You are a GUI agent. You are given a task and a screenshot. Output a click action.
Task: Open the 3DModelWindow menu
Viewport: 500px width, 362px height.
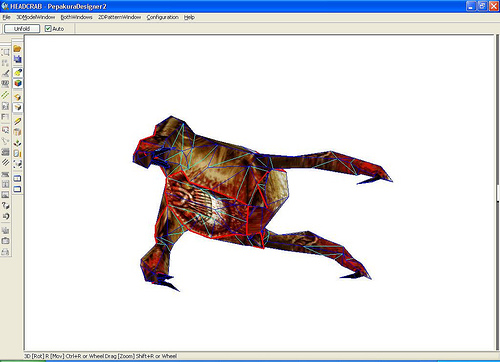pyautogui.click(x=35, y=17)
